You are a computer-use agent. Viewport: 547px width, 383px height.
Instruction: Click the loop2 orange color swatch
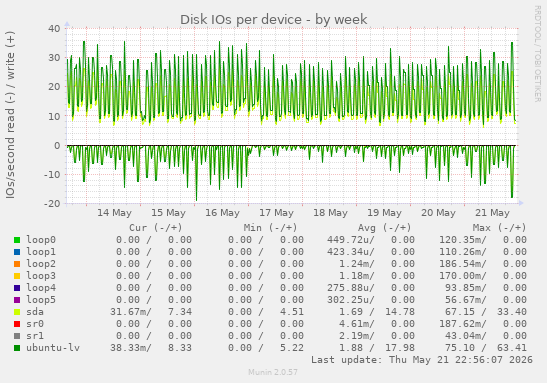17,264
